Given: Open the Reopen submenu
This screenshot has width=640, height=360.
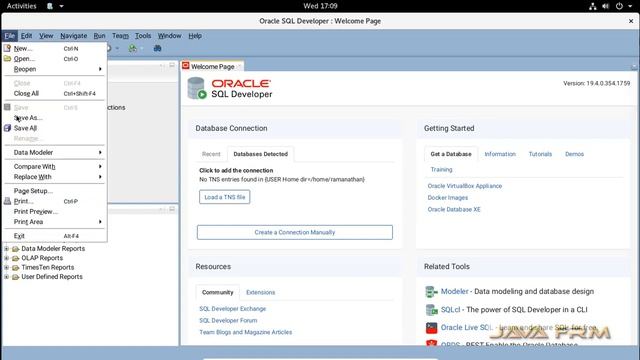Looking at the screenshot, I should 54,69.
